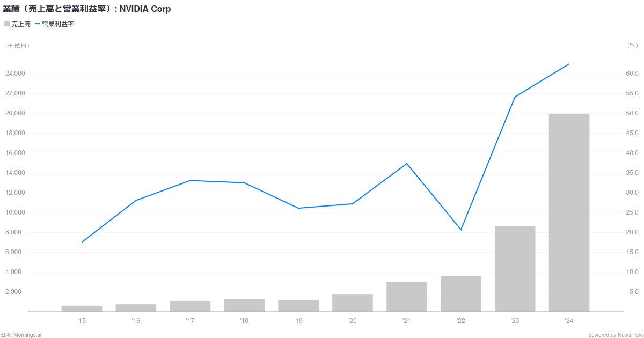Select the '15 revenue bar

tap(82, 308)
